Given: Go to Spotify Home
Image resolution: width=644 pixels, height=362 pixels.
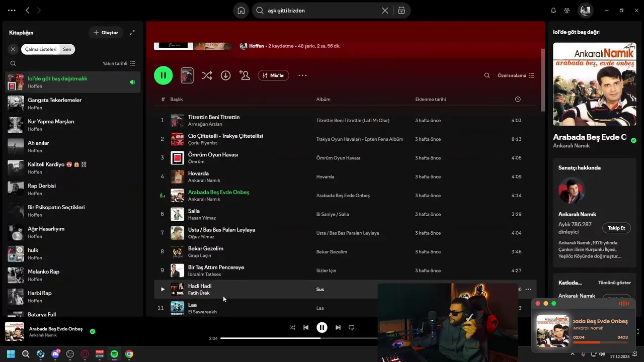Looking at the screenshot, I should coord(242,11).
